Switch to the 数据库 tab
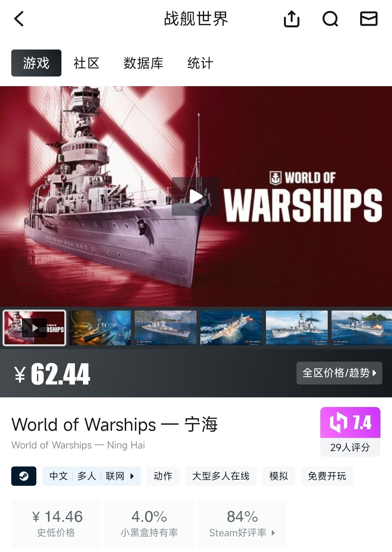The image size is (392, 552). point(143,63)
